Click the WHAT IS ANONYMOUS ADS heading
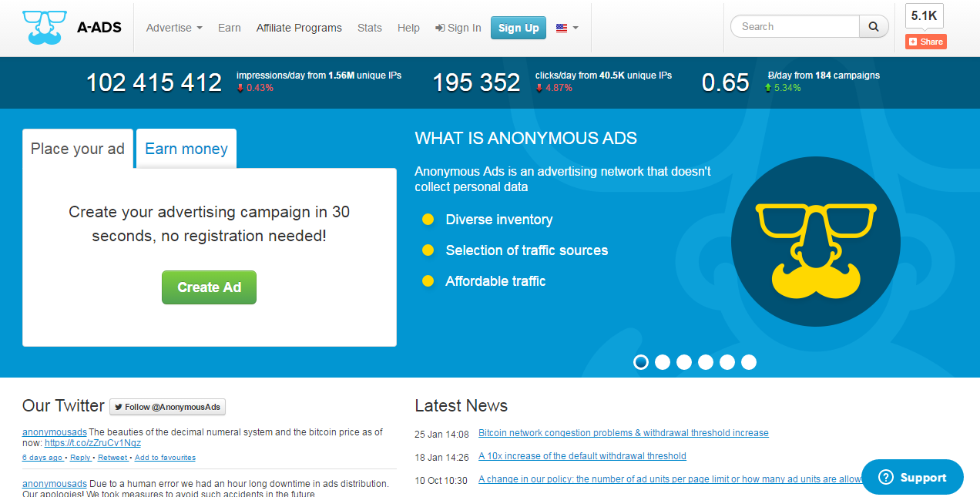Image resolution: width=980 pixels, height=497 pixels. (526, 139)
